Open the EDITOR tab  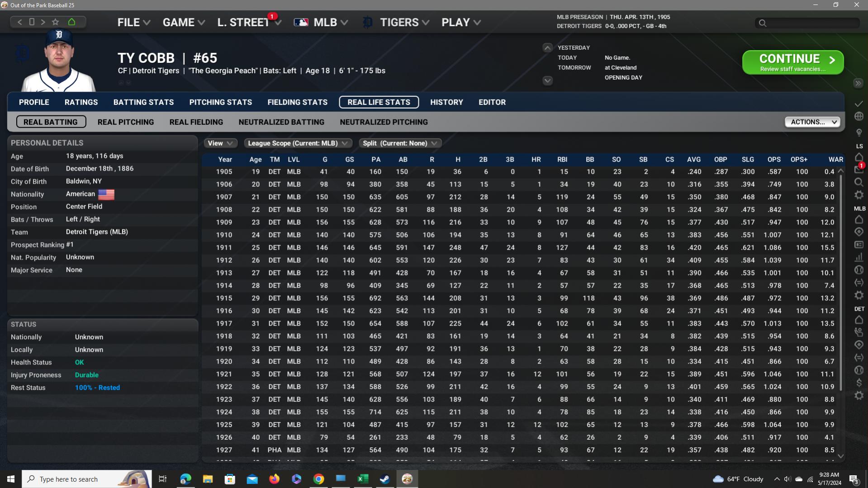tap(492, 102)
